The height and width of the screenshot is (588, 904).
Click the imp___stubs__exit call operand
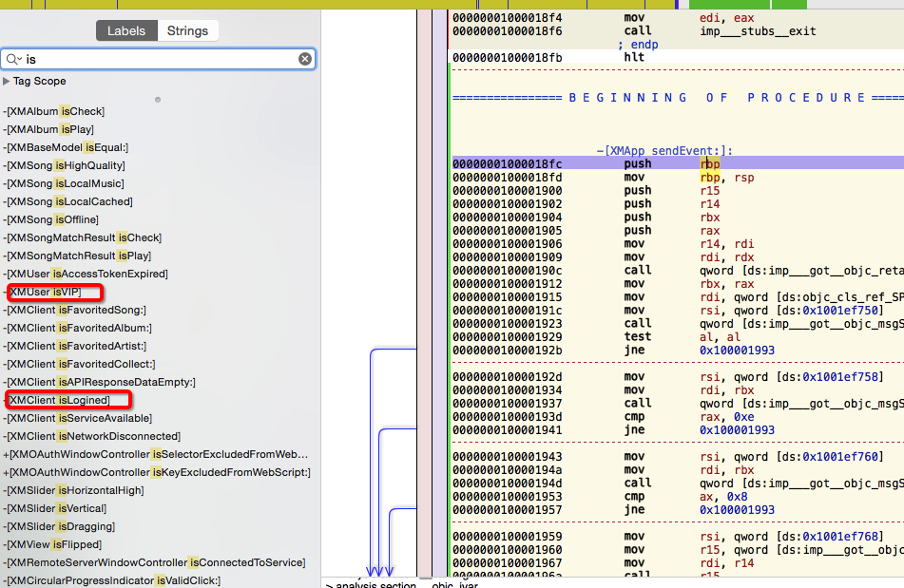click(759, 31)
